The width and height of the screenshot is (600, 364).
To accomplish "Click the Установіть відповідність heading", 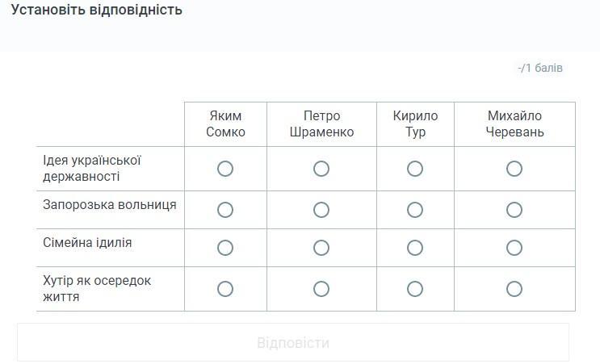I will (x=97, y=10).
